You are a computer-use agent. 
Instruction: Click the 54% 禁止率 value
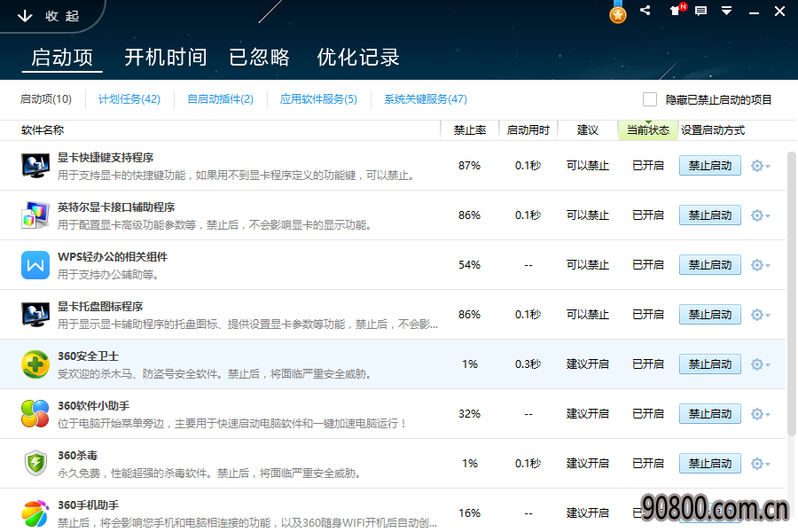(469, 265)
